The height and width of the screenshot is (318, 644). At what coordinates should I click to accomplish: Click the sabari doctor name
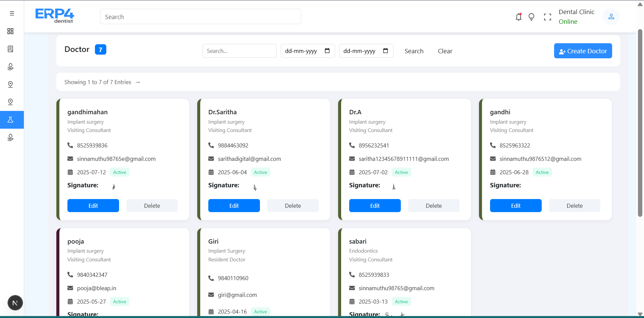pyautogui.click(x=358, y=241)
